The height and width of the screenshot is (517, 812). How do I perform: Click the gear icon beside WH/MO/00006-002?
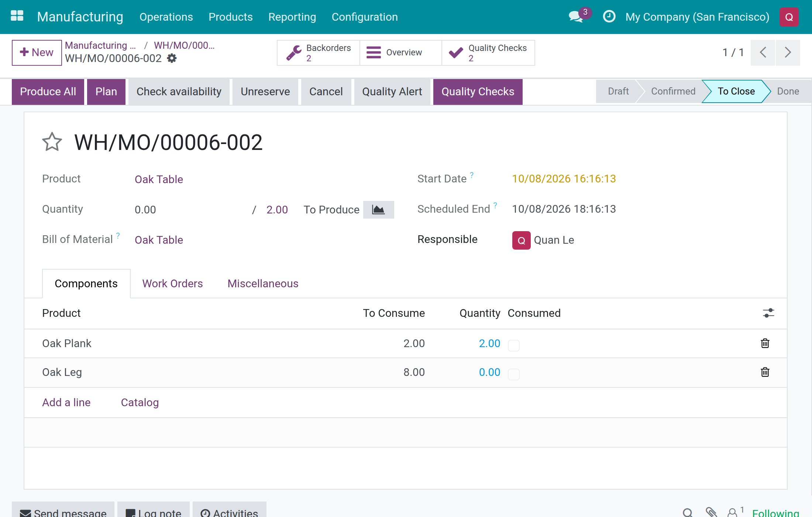click(x=172, y=58)
